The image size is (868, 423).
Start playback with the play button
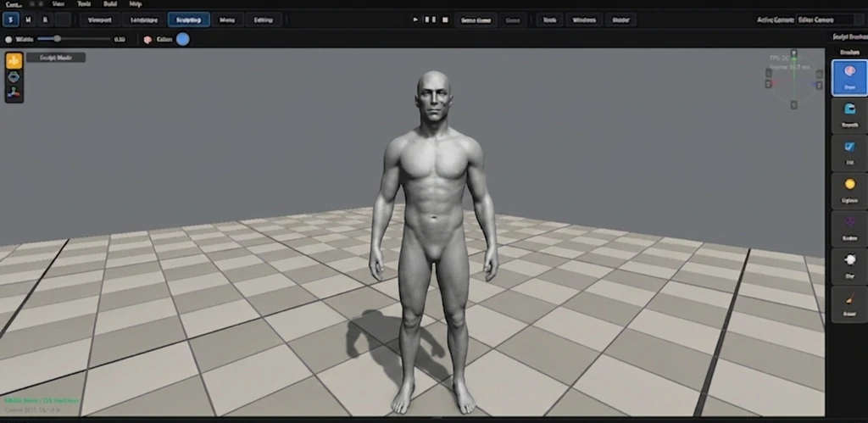415,20
